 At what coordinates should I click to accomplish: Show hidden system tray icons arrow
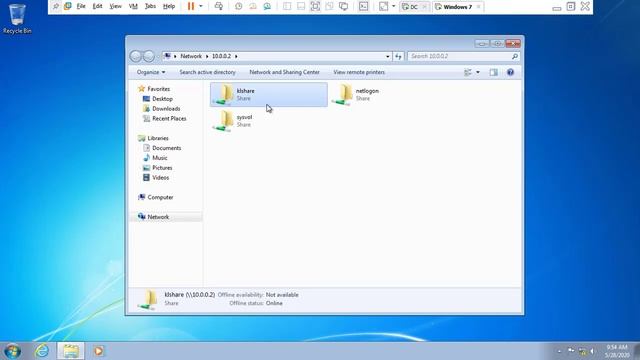click(x=559, y=351)
